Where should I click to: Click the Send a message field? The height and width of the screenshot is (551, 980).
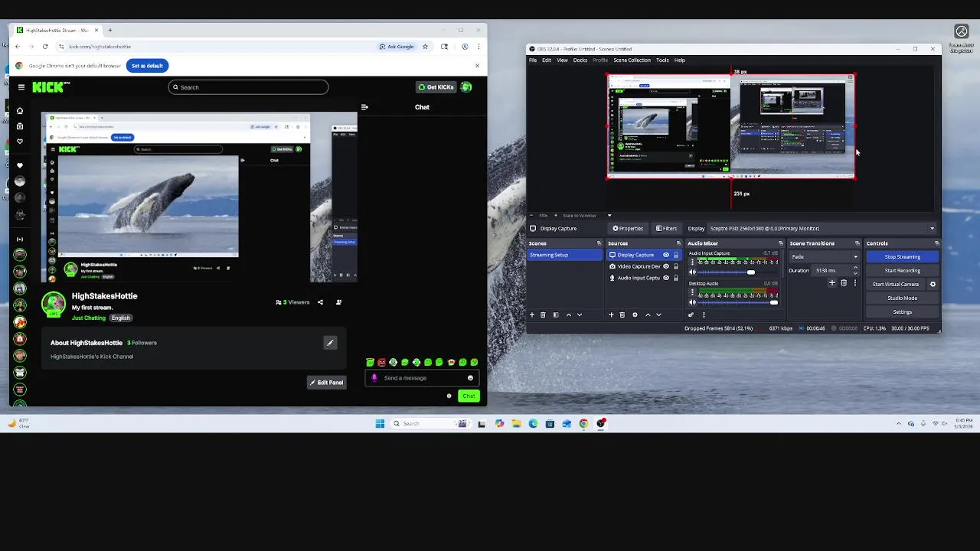(422, 378)
